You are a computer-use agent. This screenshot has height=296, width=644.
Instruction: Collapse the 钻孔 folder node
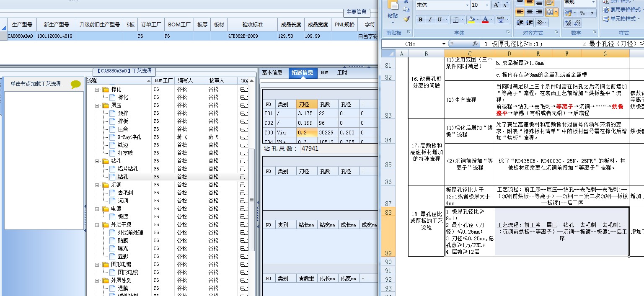[x=98, y=161]
